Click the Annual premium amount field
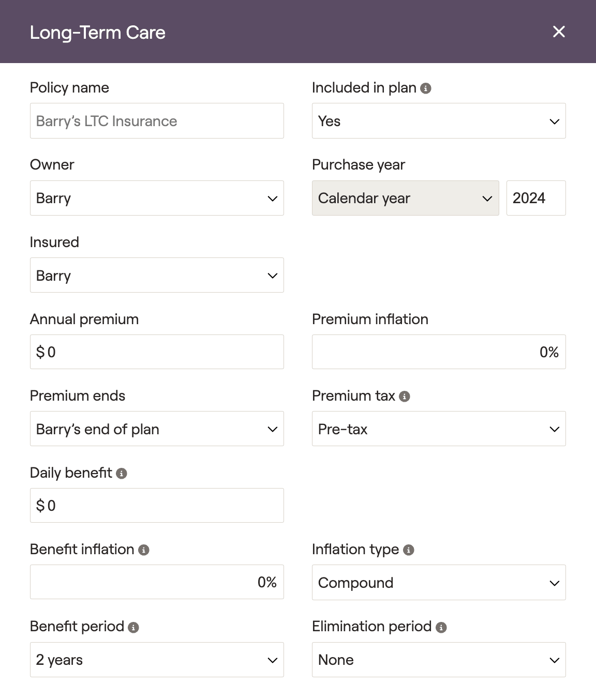The height and width of the screenshot is (700, 596). (157, 352)
